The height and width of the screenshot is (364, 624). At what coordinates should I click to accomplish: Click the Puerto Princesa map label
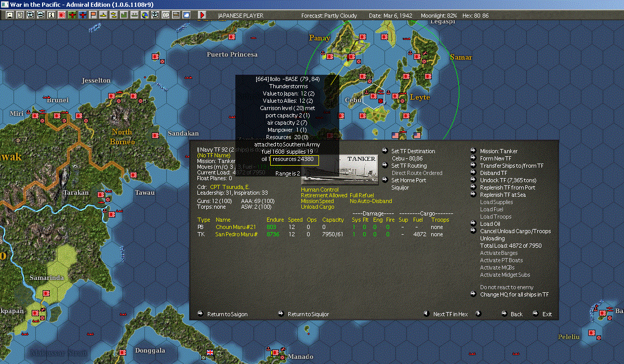pyautogui.click(x=232, y=55)
